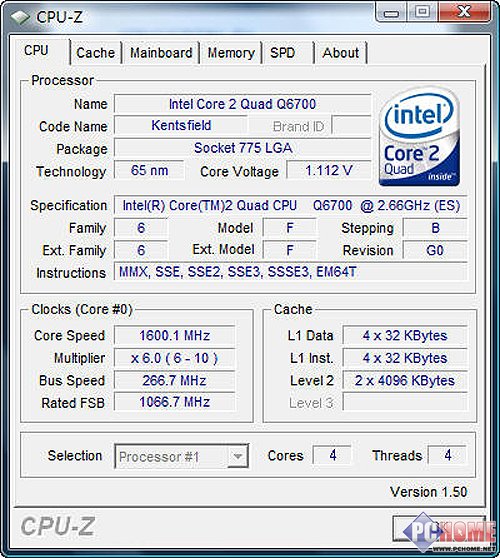Click the Specification field text
The height and width of the screenshot is (558, 500).
(x=290, y=205)
